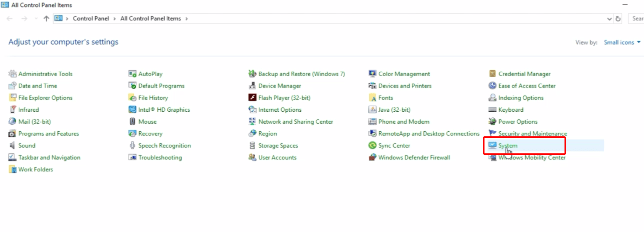Open Network and Sharing Center link

[295, 122]
